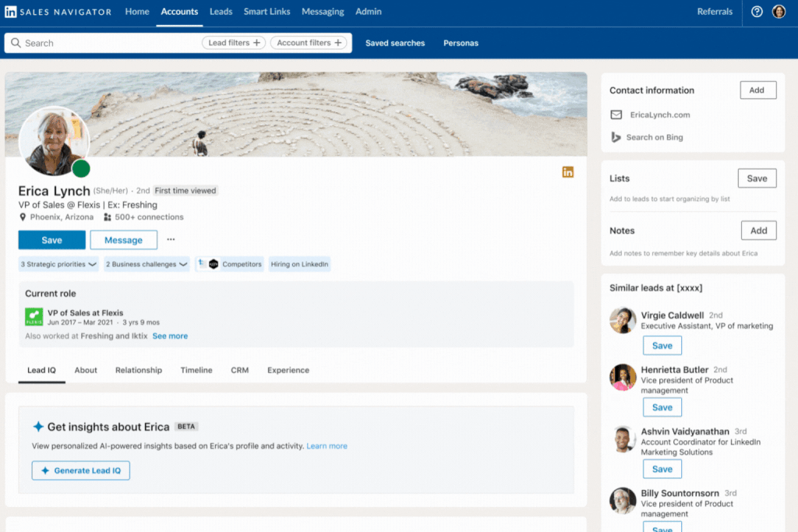The height and width of the screenshot is (532, 798).
Task: Switch to the Lead IQ tab
Action: click(42, 370)
